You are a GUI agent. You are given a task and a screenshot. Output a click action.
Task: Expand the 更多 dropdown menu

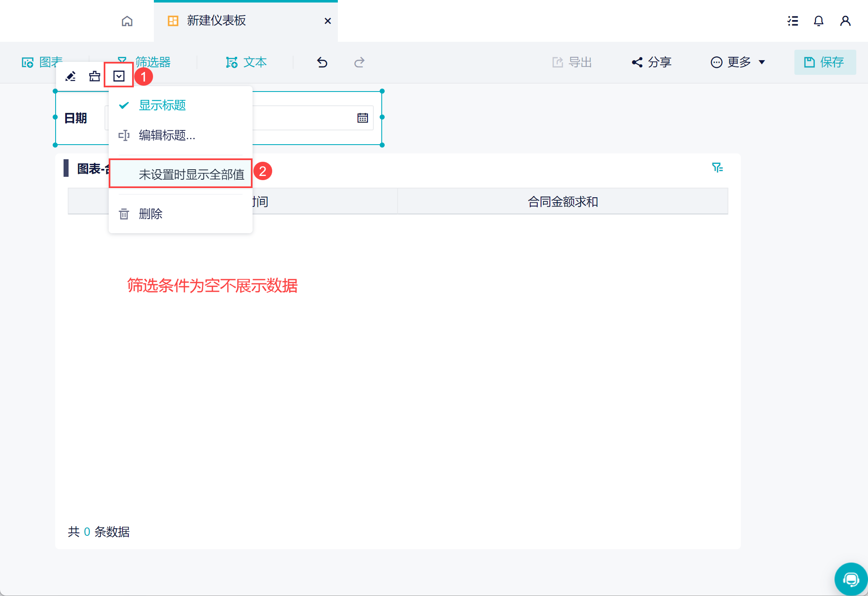[x=738, y=62]
